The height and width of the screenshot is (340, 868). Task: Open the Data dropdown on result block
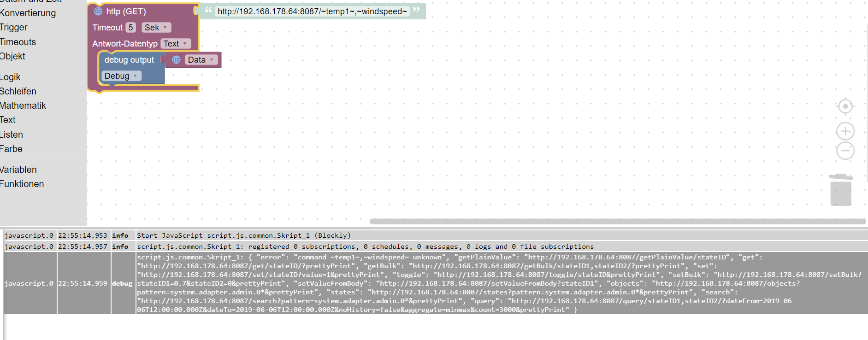(x=201, y=60)
